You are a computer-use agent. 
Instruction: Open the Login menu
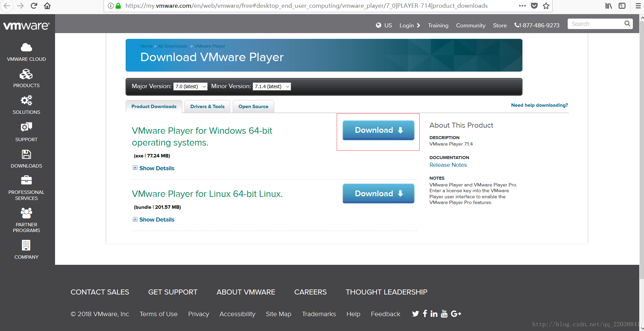click(410, 25)
